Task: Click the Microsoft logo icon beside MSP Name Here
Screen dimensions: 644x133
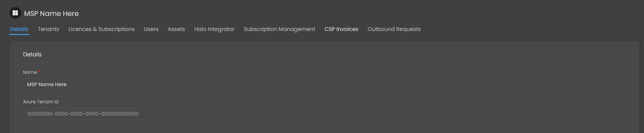Action: coord(15,13)
